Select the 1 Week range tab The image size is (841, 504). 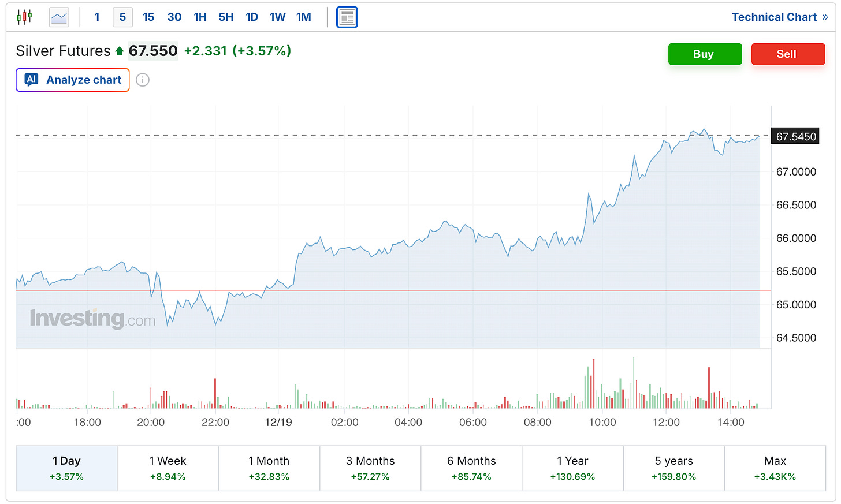(168, 468)
